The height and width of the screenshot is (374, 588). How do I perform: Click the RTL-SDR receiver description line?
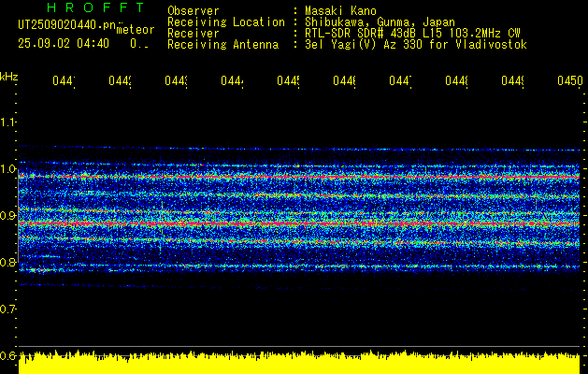pyautogui.click(x=412, y=34)
